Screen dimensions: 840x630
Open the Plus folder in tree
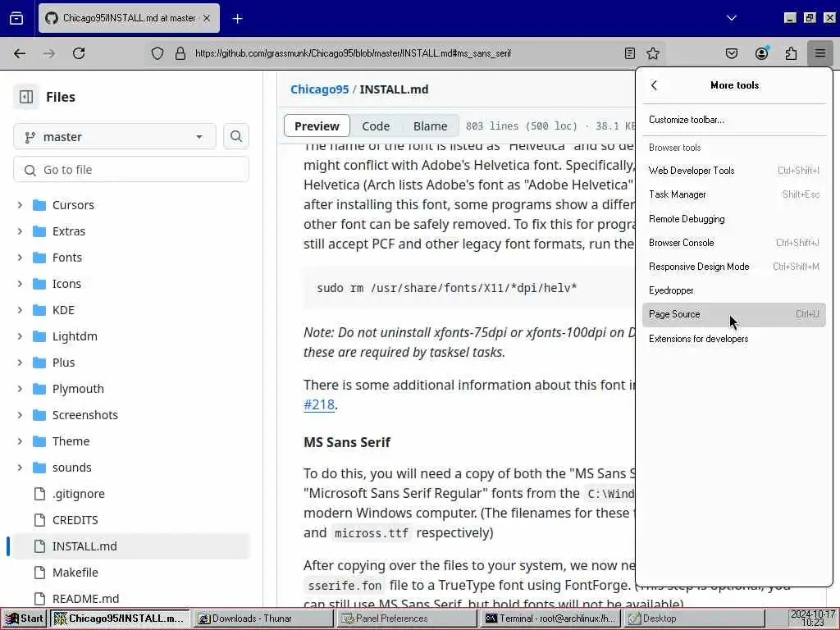tap(63, 363)
